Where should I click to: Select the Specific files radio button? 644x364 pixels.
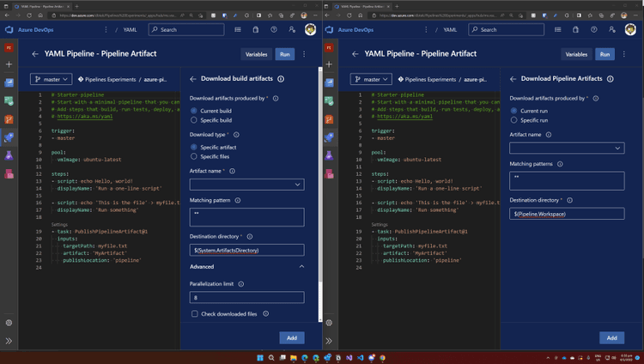click(x=193, y=157)
